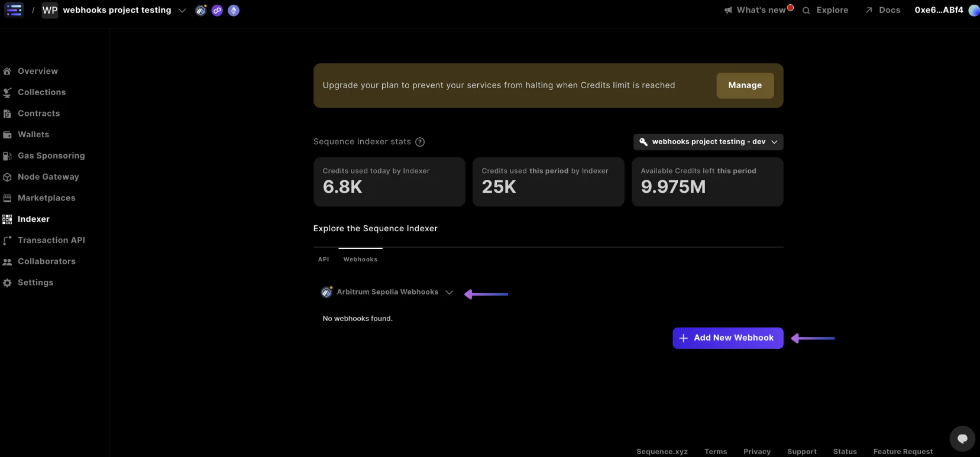This screenshot has width=980, height=457.
Task: Click the WP project avatar badge
Action: [50, 10]
